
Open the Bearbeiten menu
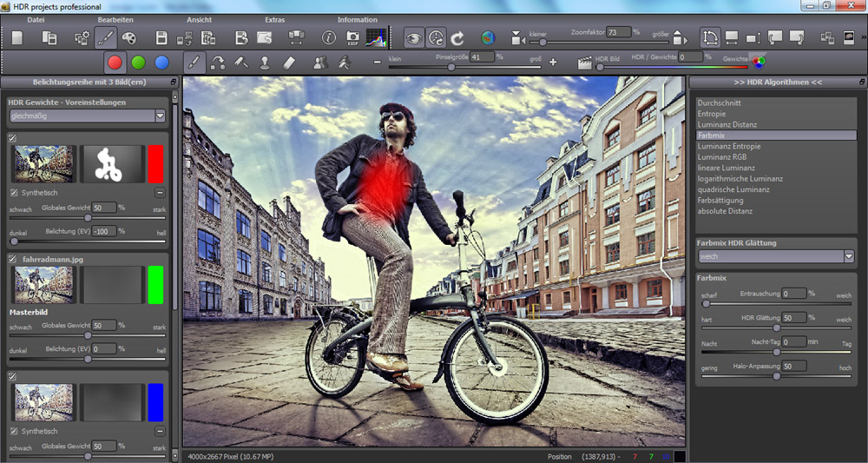coord(115,19)
